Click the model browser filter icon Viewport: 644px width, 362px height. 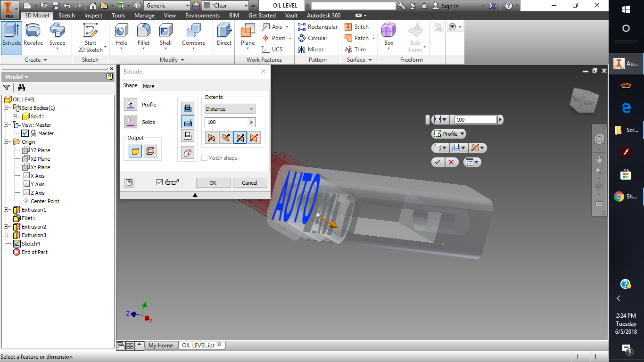click(x=7, y=87)
